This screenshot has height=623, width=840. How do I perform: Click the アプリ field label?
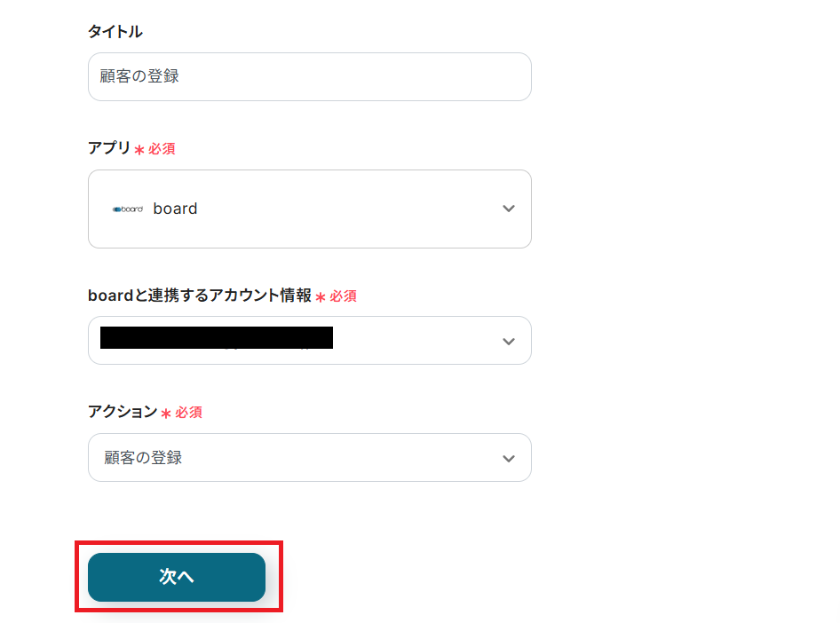click(x=109, y=148)
